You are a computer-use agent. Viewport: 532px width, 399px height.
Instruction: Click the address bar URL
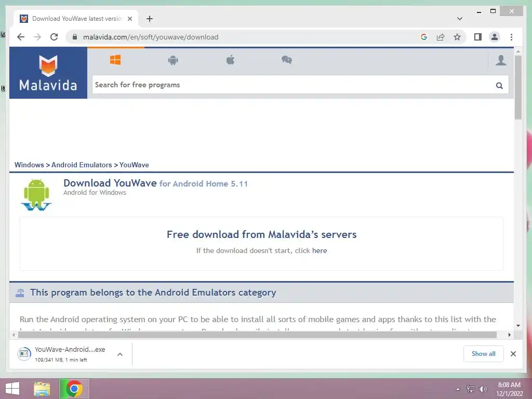pos(151,37)
